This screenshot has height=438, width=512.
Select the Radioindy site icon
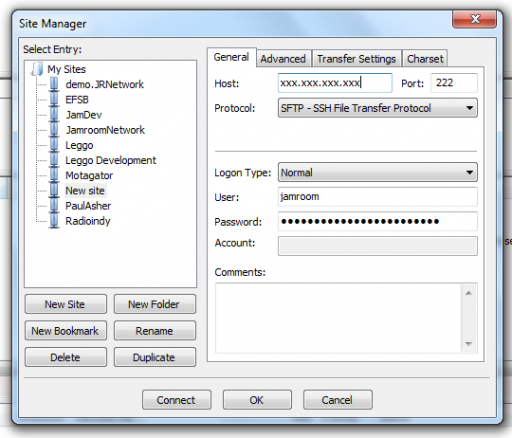[54, 221]
